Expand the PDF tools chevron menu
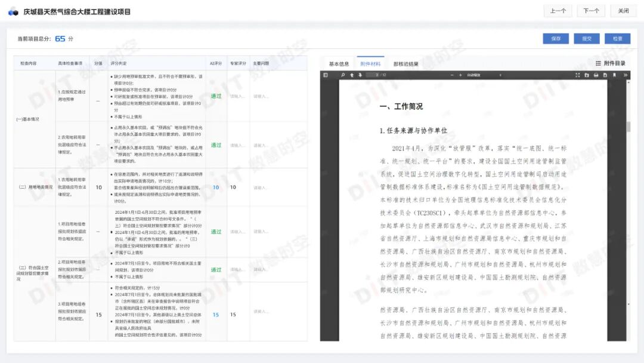Screen dimensions: 644x363 coord(625,75)
